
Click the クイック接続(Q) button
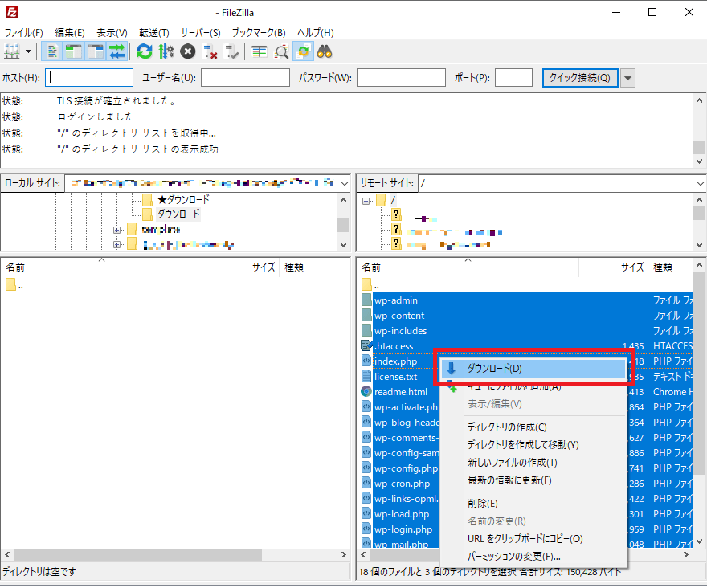579,78
